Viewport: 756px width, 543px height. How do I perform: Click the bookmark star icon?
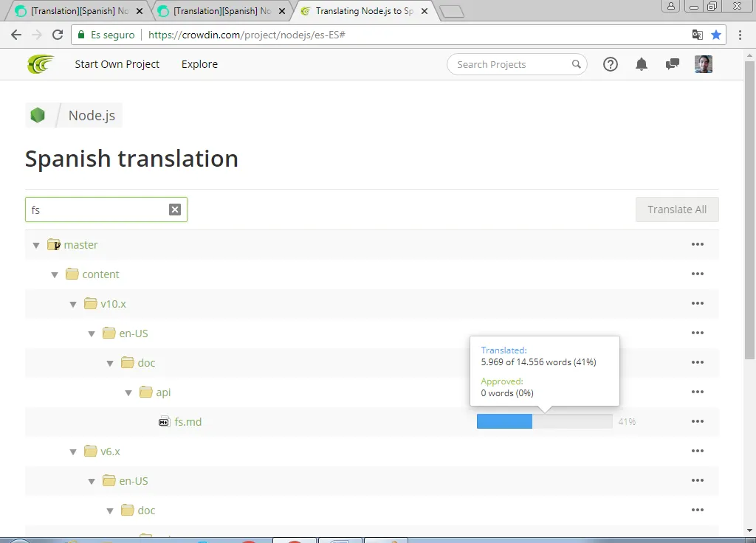pyautogui.click(x=716, y=35)
